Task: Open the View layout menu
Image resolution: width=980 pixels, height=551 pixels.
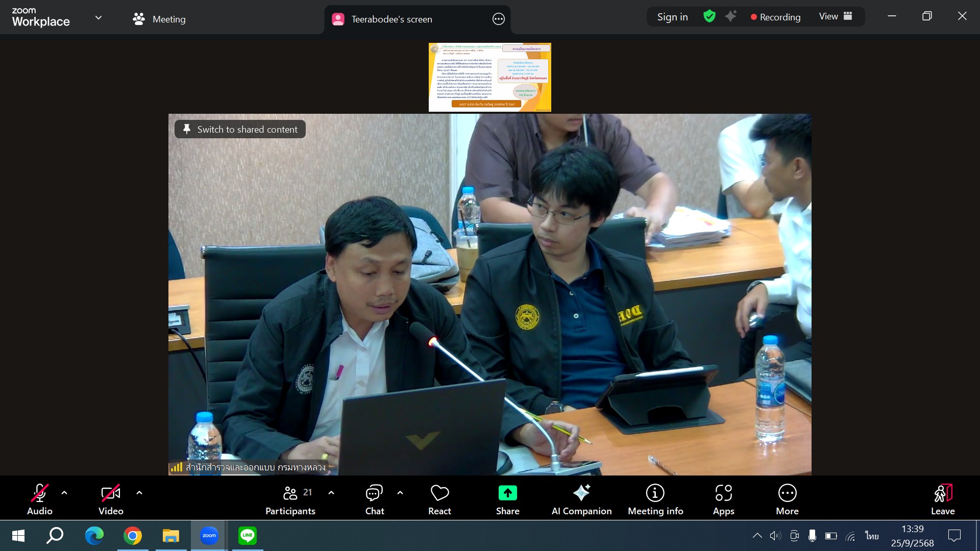Action: pyautogui.click(x=836, y=17)
